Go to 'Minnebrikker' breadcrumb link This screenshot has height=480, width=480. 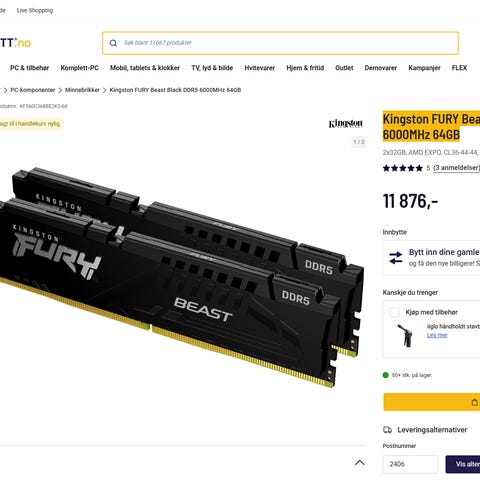[x=82, y=90]
